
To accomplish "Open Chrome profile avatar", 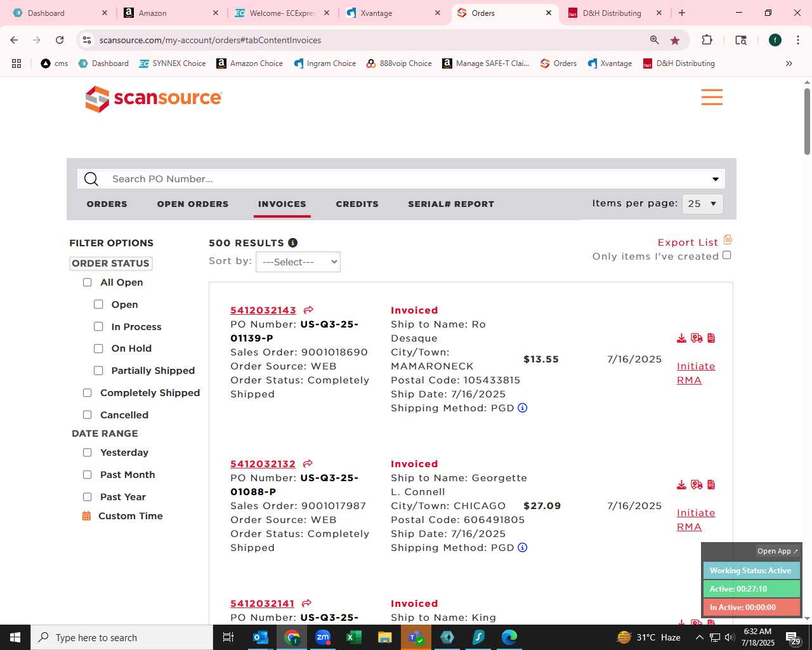I will [x=775, y=40].
